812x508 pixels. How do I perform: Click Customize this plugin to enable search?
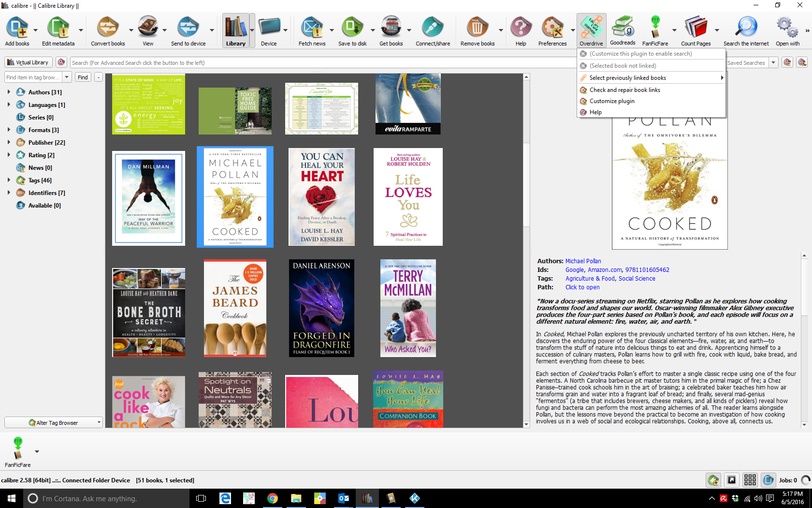pyautogui.click(x=652, y=54)
